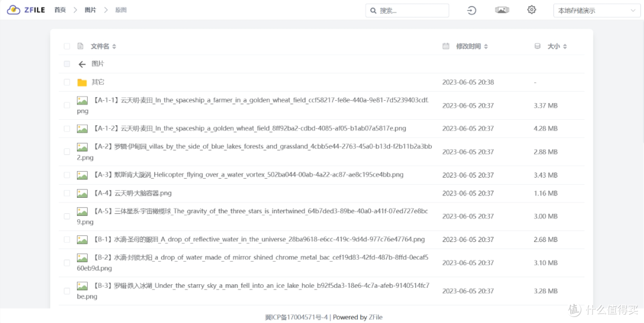Open the 【A-2】 villas blue lakes file
The height and width of the screenshot is (323, 644).
click(254, 152)
